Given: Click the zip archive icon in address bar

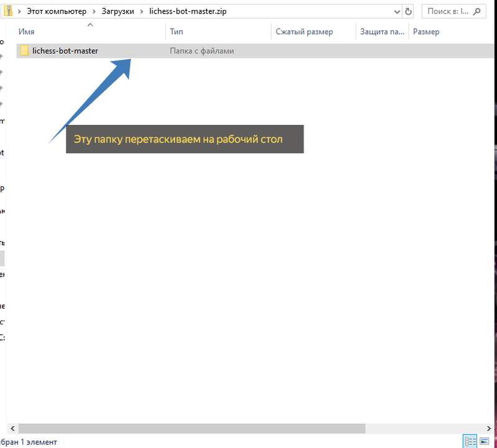Looking at the screenshot, I should coord(9,12).
